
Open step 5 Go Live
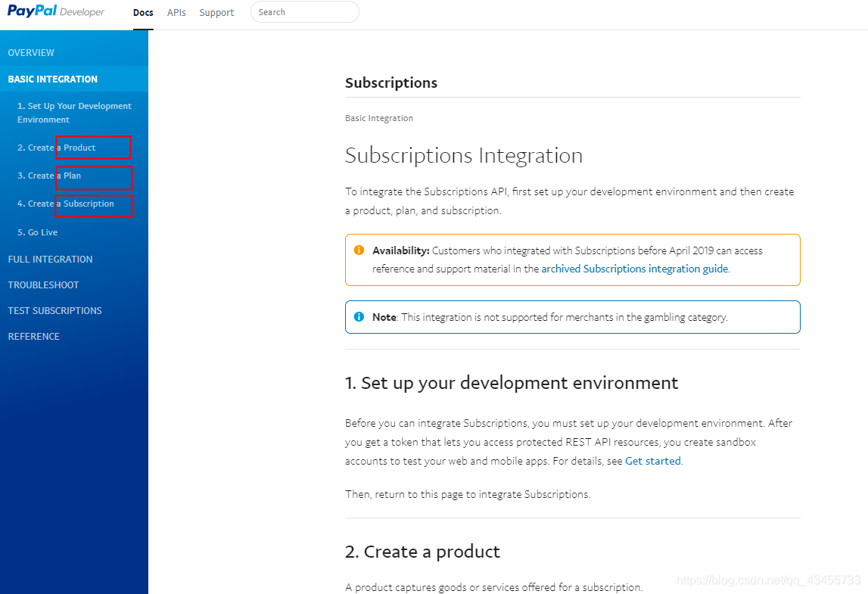37,232
